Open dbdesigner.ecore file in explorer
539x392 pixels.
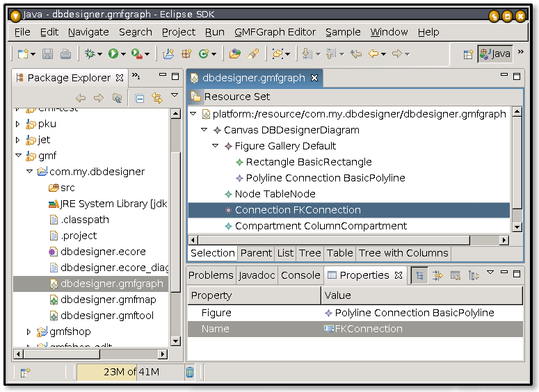(x=103, y=252)
